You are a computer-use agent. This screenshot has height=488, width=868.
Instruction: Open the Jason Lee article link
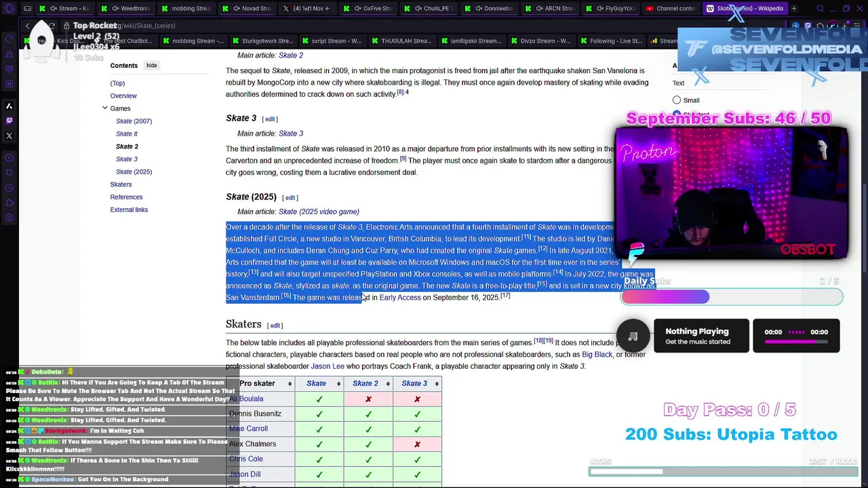point(328,366)
